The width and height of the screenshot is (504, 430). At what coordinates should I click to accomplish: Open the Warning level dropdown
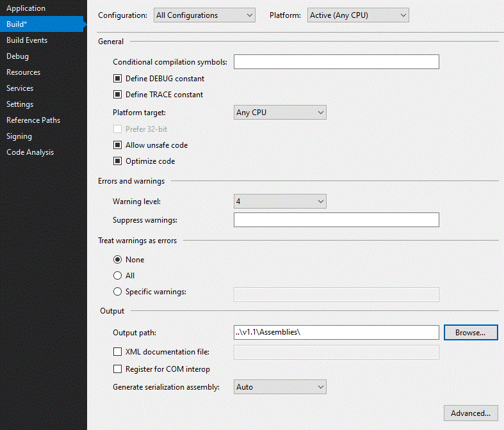click(x=280, y=202)
